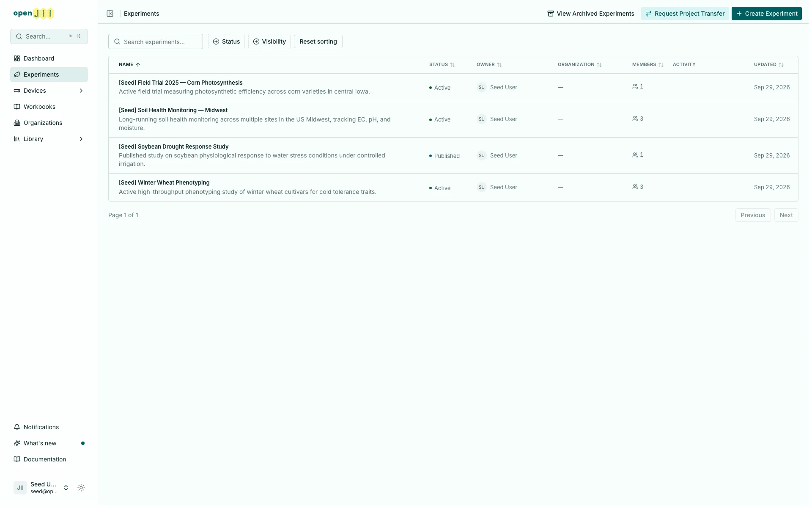The width and height of the screenshot is (812, 508).
Task: Collapse the sidebar with the panel toggle icon
Action: (110, 14)
